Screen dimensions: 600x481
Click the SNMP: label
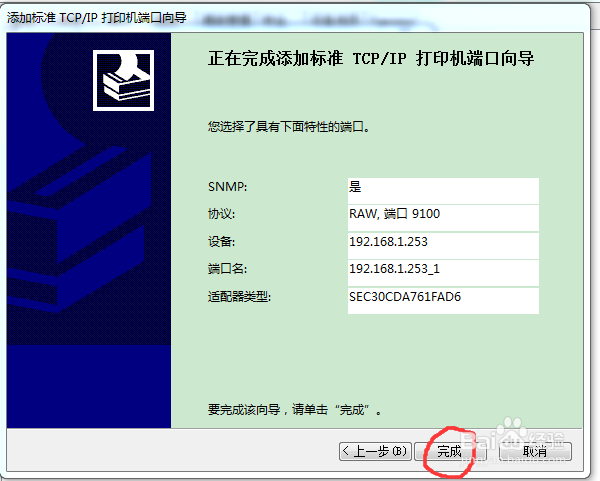click(x=227, y=187)
